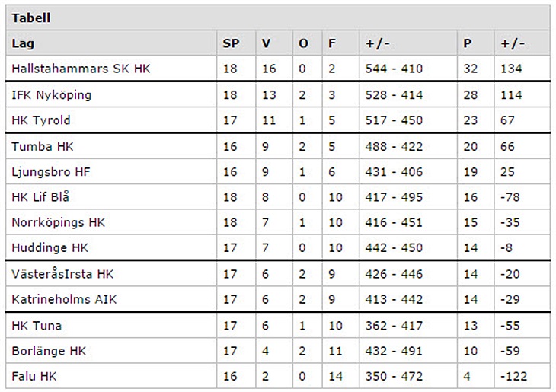Click the SP column header

point(231,43)
